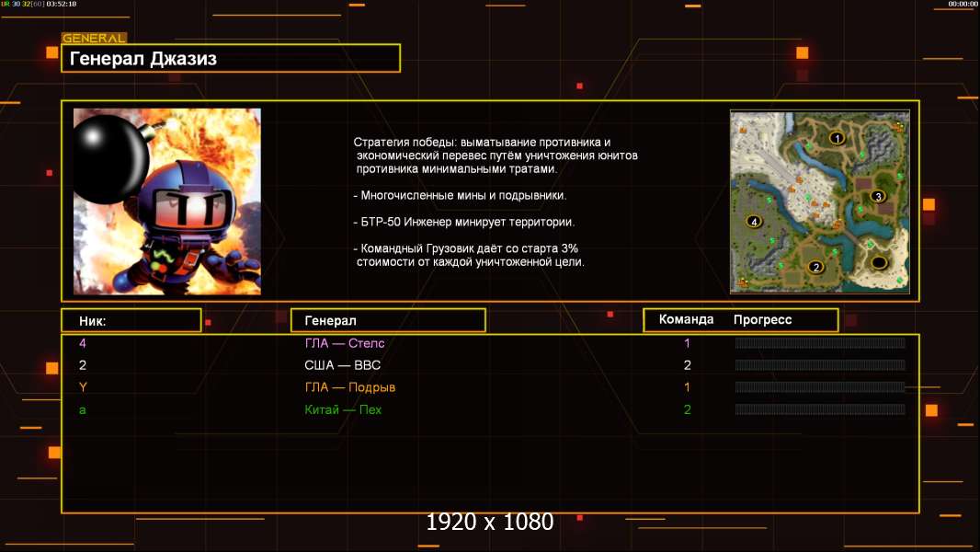Viewport: 980px width, 552px height.
Task: Select player nickname 4
Action: pos(83,343)
